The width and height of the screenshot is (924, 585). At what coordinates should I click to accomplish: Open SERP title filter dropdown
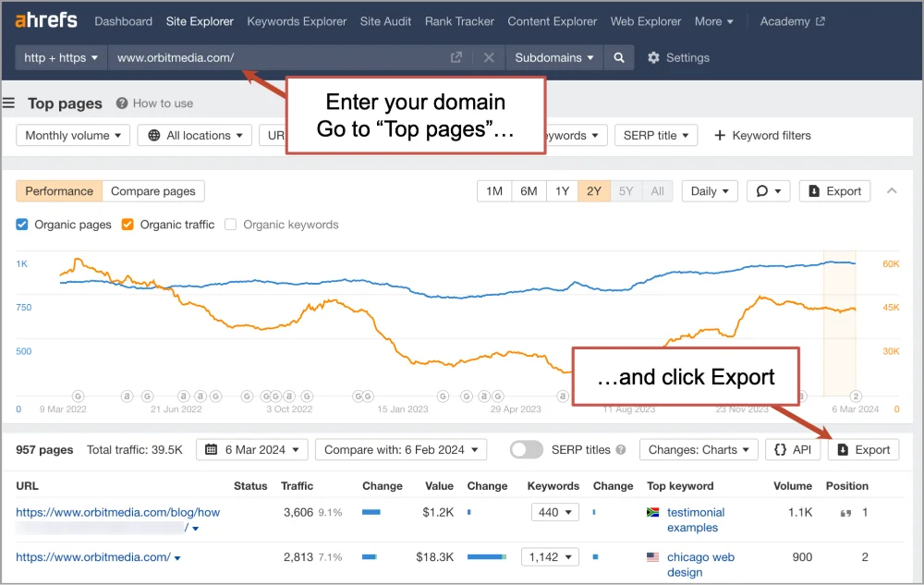click(656, 135)
